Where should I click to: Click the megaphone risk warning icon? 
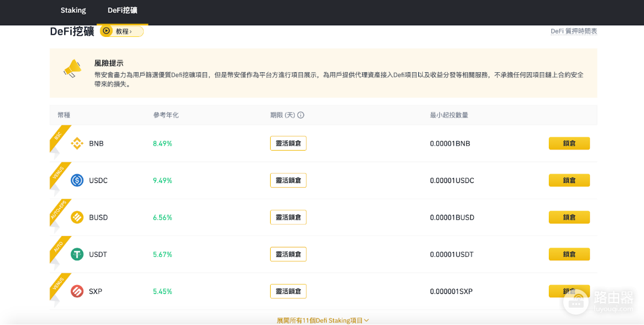pos(72,68)
